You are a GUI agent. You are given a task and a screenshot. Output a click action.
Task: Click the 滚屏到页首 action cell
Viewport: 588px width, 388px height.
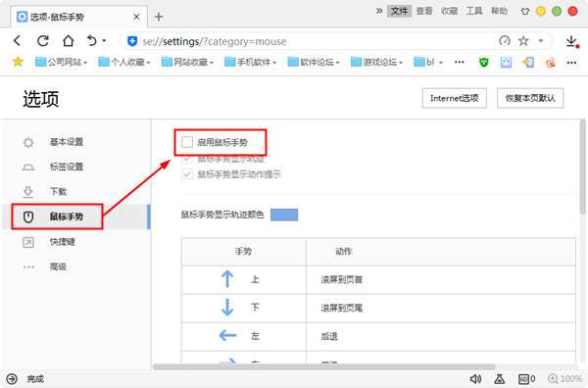441,280
